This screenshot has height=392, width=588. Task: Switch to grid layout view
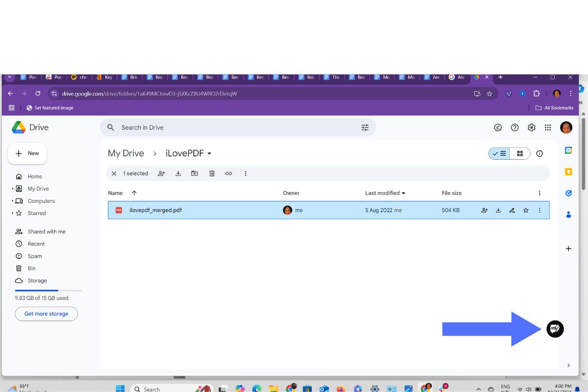point(520,153)
